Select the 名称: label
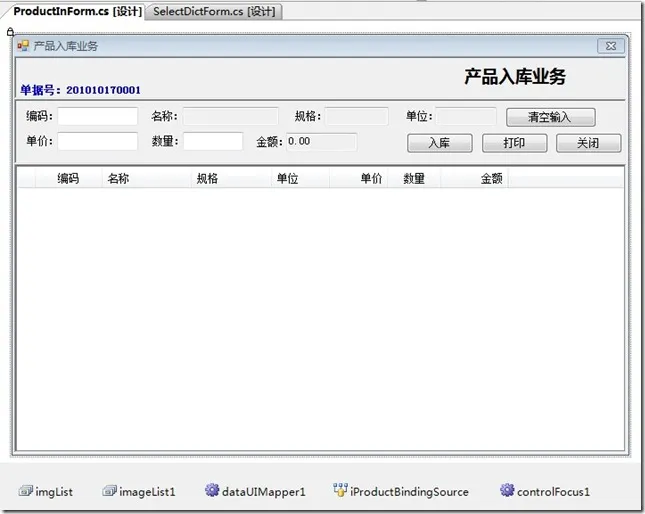The height and width of the screenshot is (514, 645). click(x=164, y=116)
